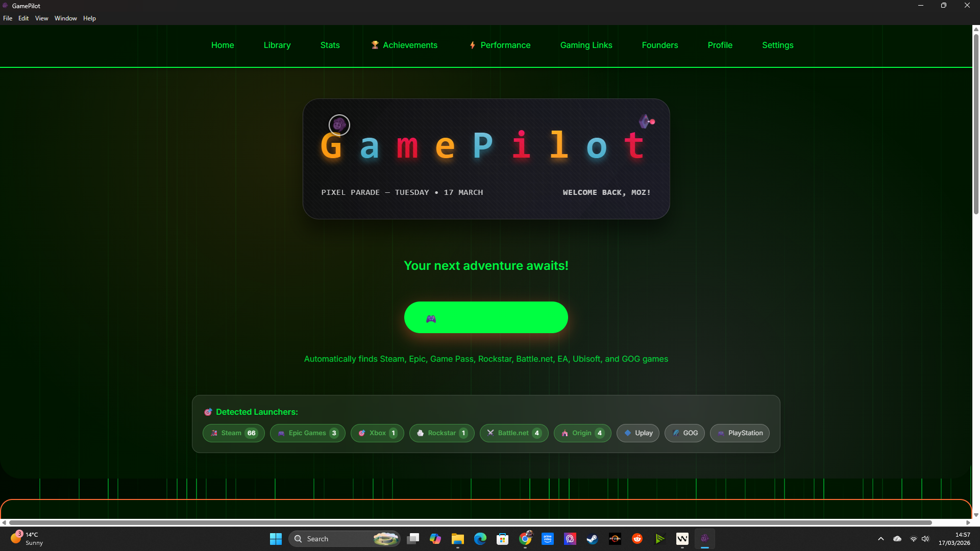This screenshot has height=551, width=980.
Task: Open the View menu
Action: tap(41, 18)
